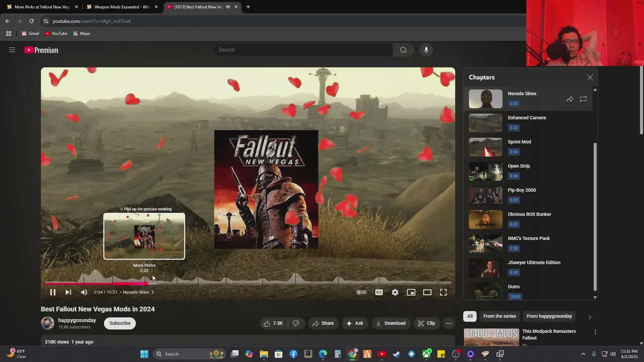Dislike this video
The width and height of the screenshot is (644, 362).
(x=296, y=323)
